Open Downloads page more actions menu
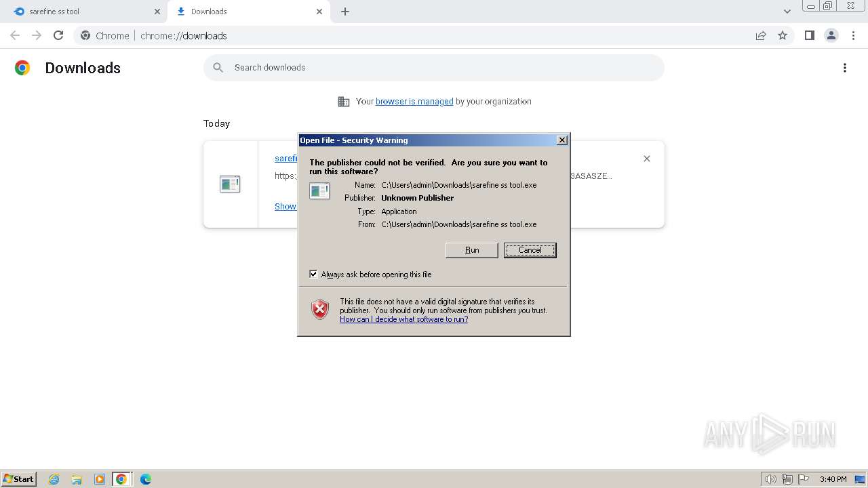868x488 pixels. [845, 68]
